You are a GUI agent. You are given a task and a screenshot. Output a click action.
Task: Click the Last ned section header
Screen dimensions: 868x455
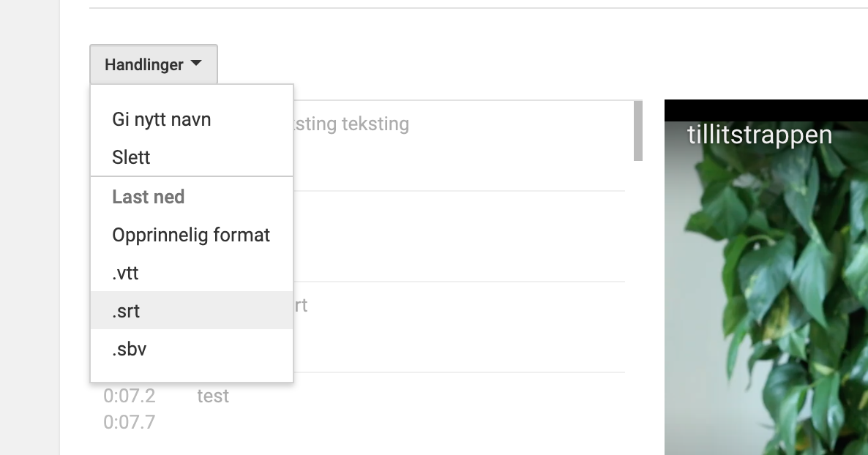pos(149,197)
